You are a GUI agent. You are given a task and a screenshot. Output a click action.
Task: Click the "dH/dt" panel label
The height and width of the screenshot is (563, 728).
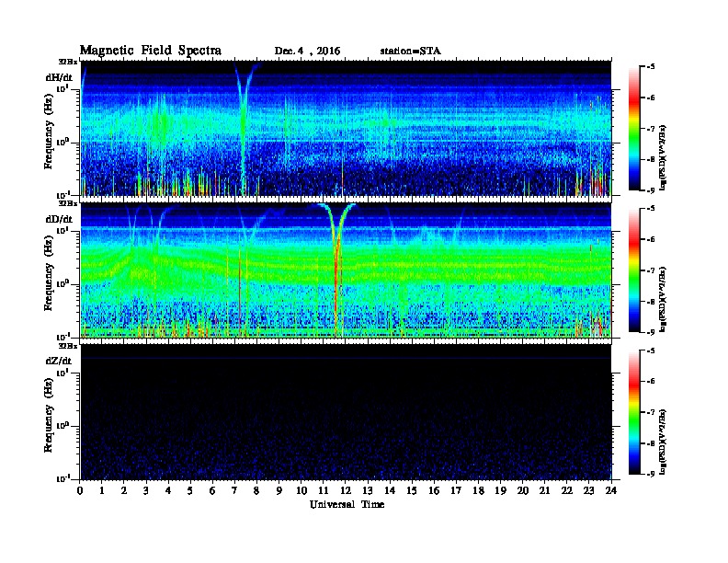coord(59,77)
